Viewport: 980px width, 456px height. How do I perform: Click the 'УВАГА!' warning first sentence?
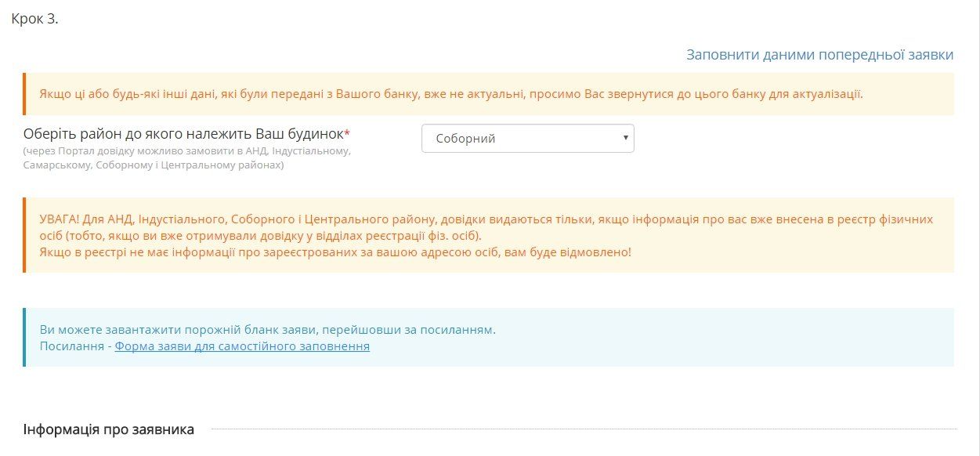486,219
